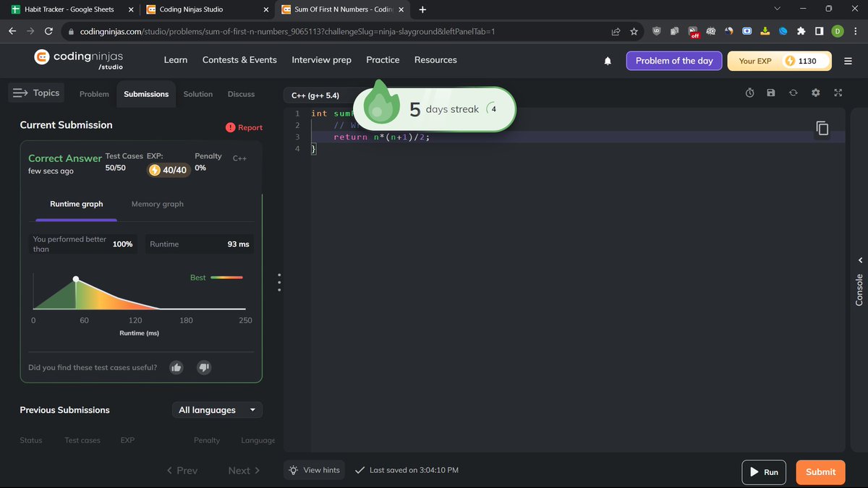This screenshot has height=488, width=868.
Task: Click the 40/40 EXP badge
Action: [x=168, y=170]
